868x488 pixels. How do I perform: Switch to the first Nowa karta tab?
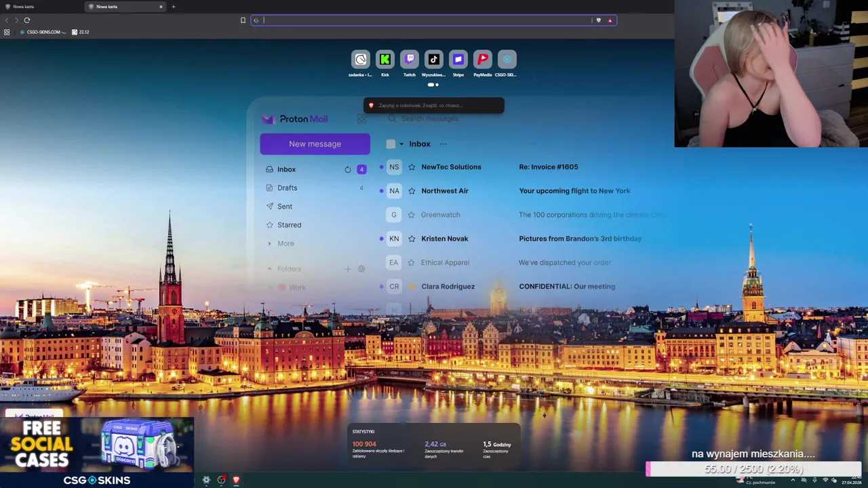41,7
